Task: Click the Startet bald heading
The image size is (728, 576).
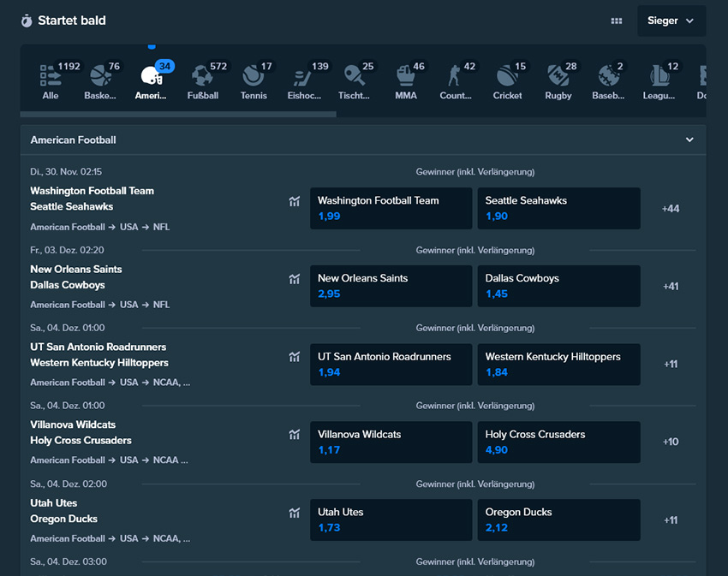Action: [x=72, y=21]
